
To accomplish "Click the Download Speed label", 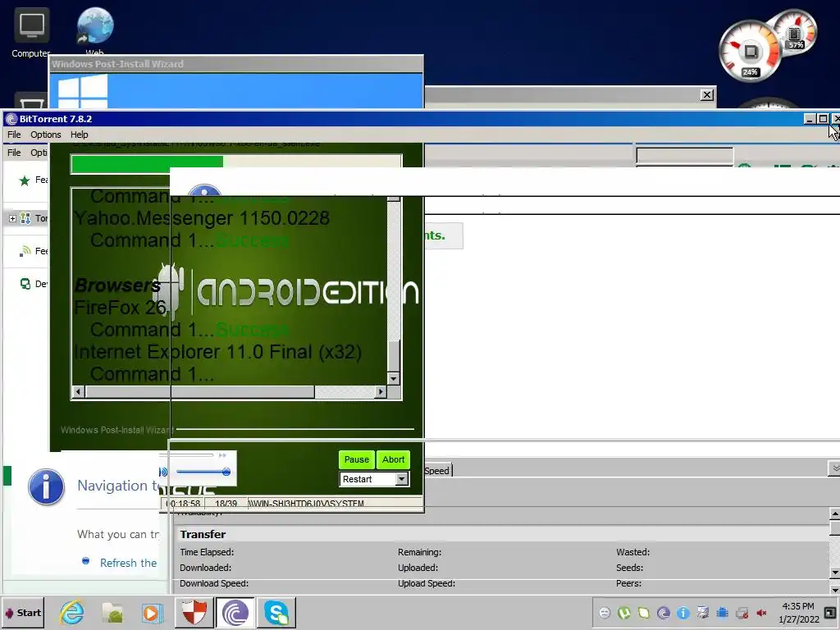I will click(x=214, y=583).
